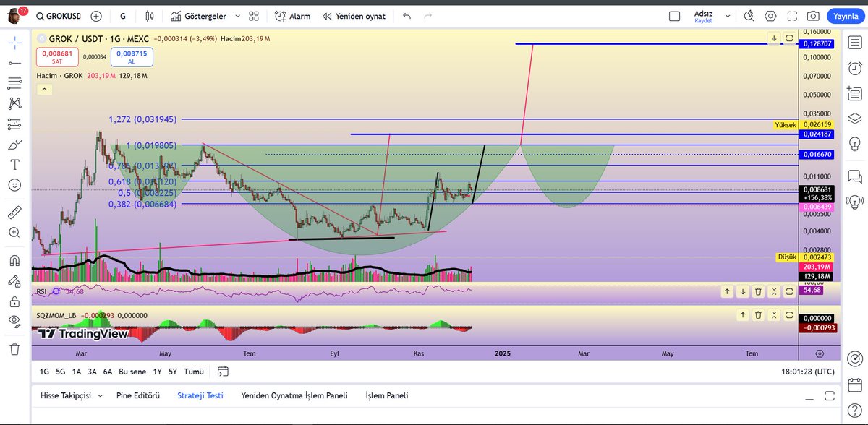Select the crosshair cursor tool
The image size is (868, 425).
14,42
